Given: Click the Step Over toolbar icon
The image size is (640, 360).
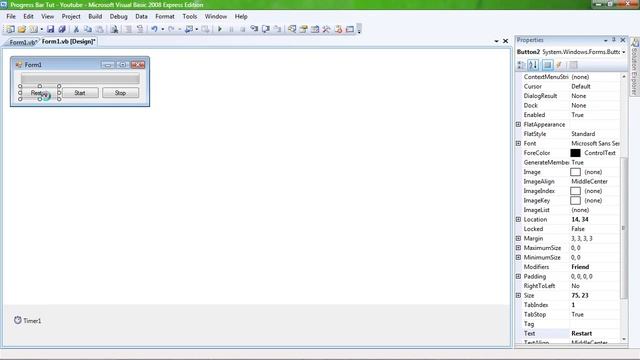Looking at the screenshot, I should tap(265, 29).
